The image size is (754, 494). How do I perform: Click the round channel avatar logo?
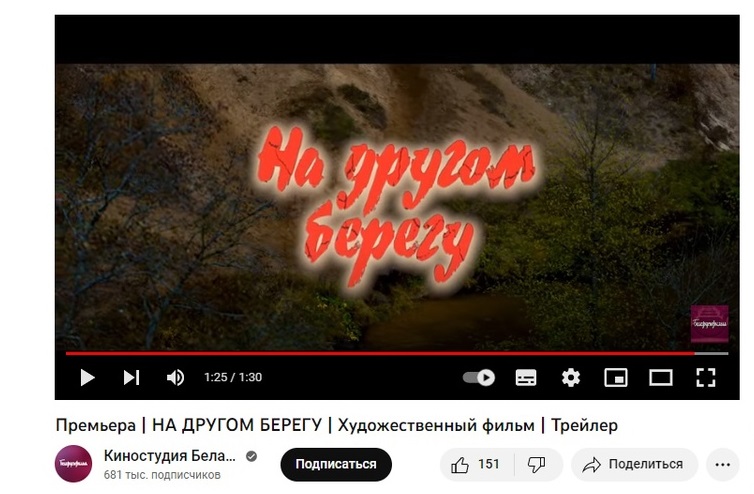coord(74,464)
